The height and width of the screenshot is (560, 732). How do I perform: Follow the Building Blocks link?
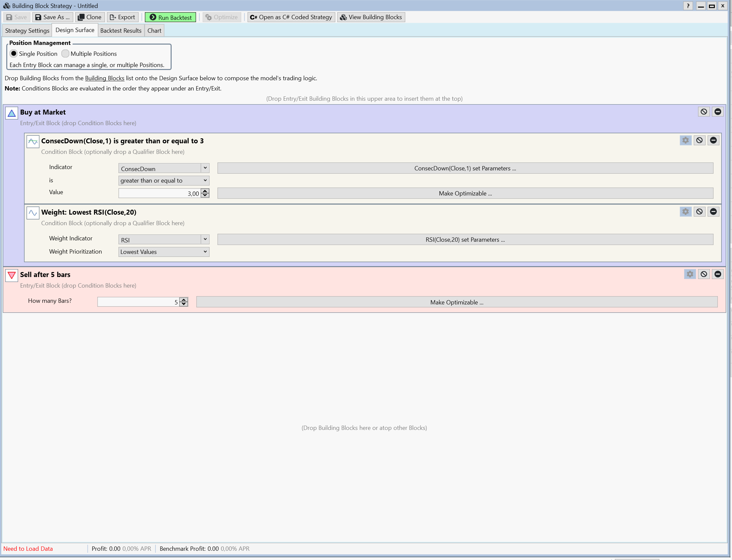coord(105,78)
